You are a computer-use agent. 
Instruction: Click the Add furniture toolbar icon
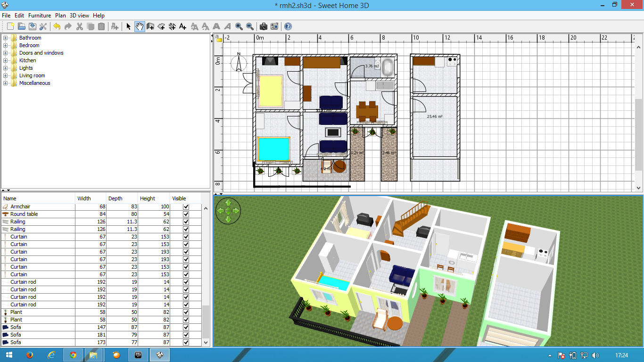point(115,26)
